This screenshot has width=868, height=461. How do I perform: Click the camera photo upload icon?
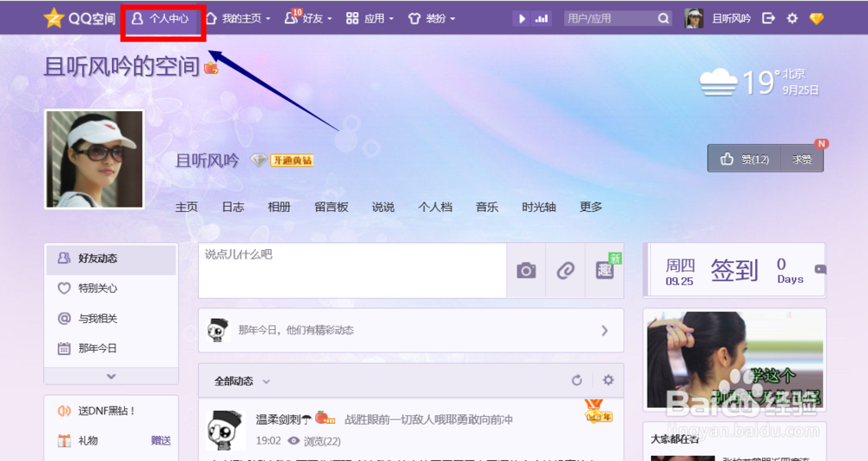pos(526,270)
